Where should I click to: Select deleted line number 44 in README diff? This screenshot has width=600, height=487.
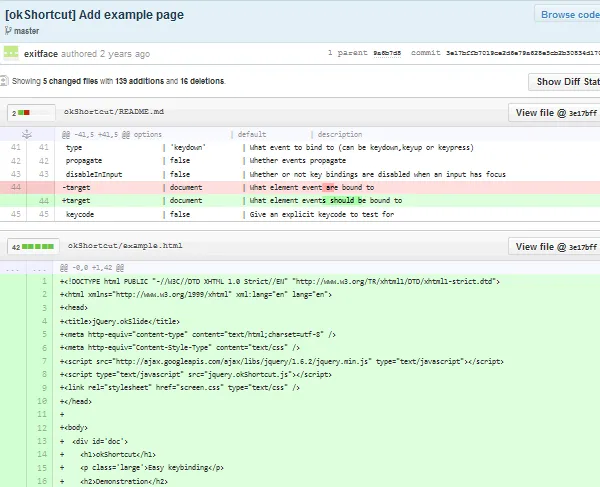point(15,187)
